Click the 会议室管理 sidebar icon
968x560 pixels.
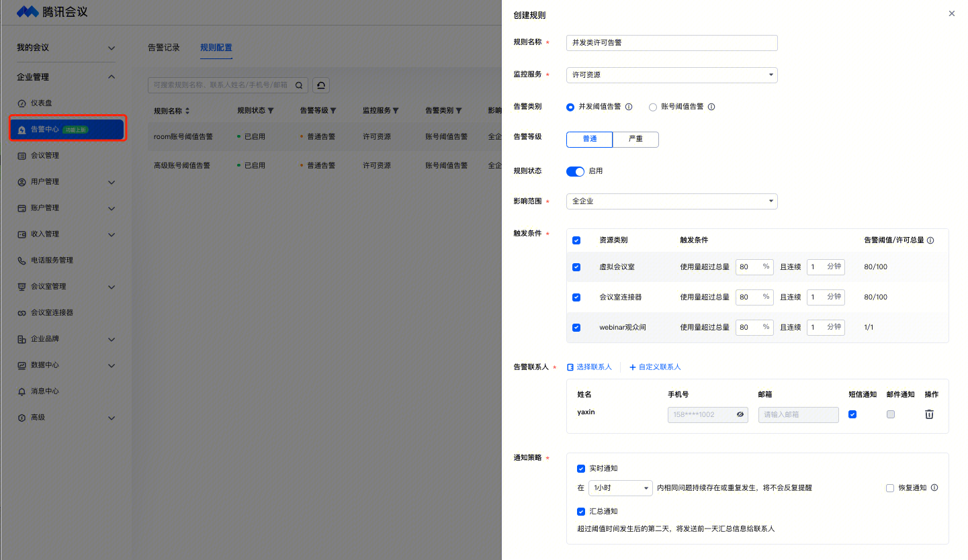pyautogui.click(x=22, y=287)
